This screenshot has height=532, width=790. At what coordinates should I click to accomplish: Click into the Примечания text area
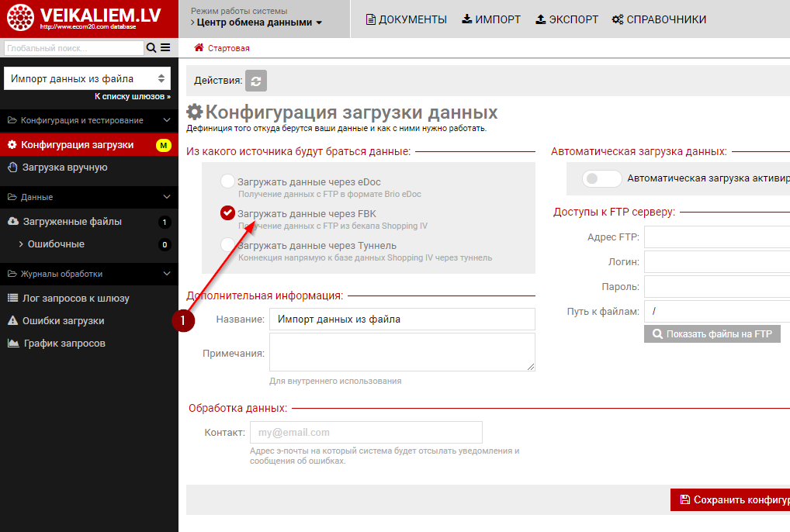coord(402,352)
